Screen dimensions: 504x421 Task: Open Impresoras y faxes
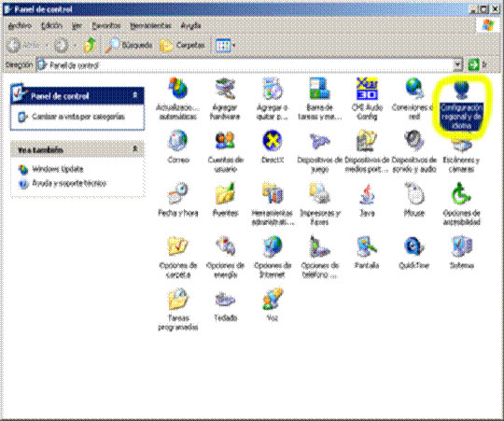click(319, 203)
